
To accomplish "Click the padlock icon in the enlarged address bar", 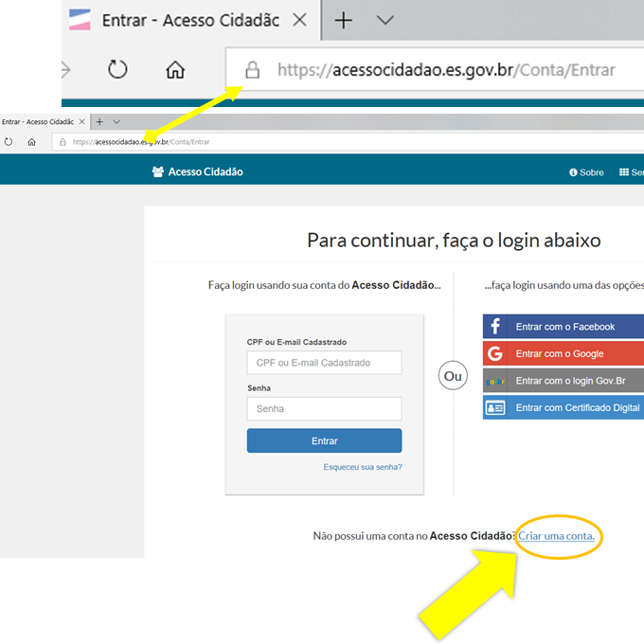I will point(252,70).
